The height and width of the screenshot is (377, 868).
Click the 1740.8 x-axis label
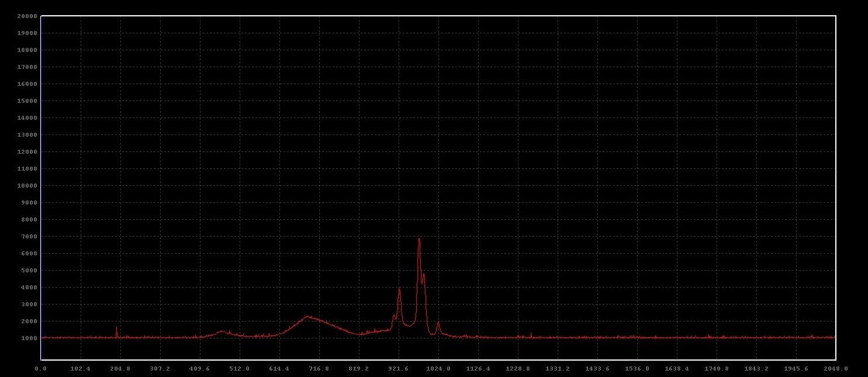click(x=717, y=369)
